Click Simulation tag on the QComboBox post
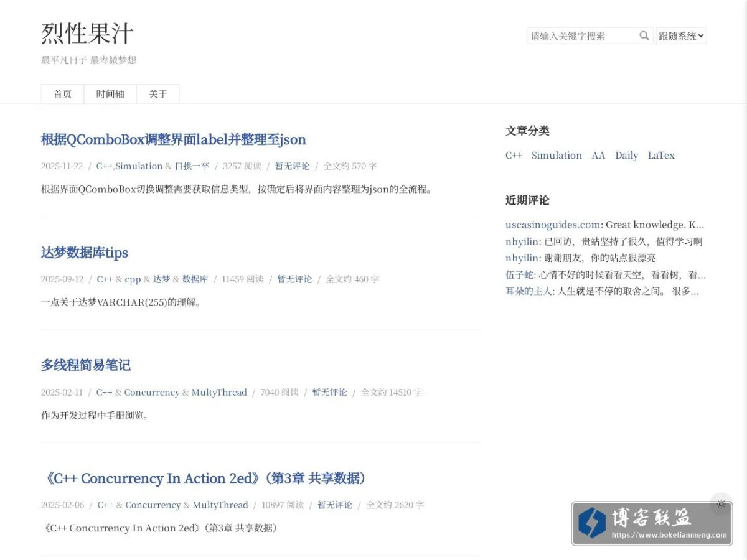Viewport: 747px width, 560px height. pos(139,166)
